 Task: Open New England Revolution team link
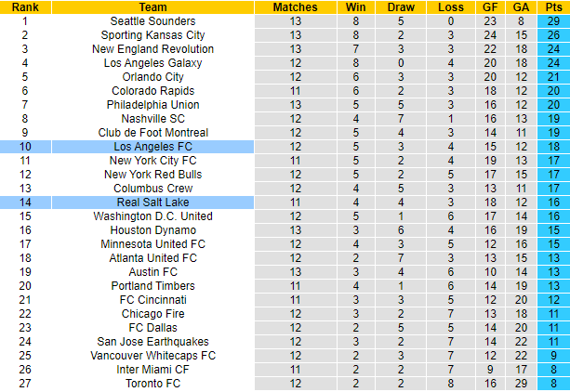click(x=152, y=49)
